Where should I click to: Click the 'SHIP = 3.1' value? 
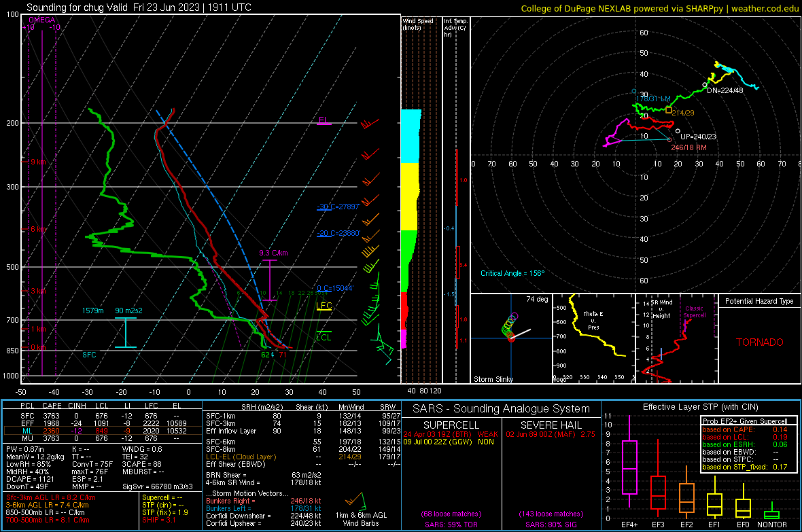159,520
